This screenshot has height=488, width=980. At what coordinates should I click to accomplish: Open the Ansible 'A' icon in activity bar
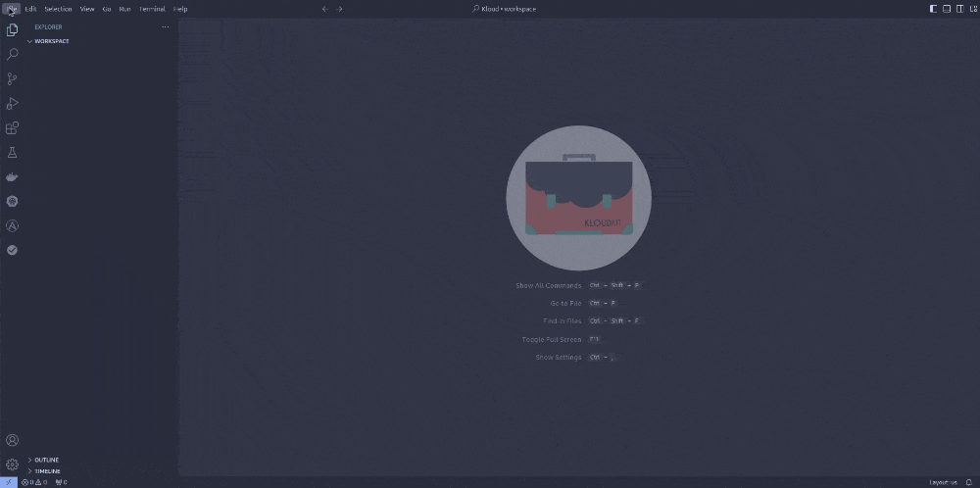[12, 225]
